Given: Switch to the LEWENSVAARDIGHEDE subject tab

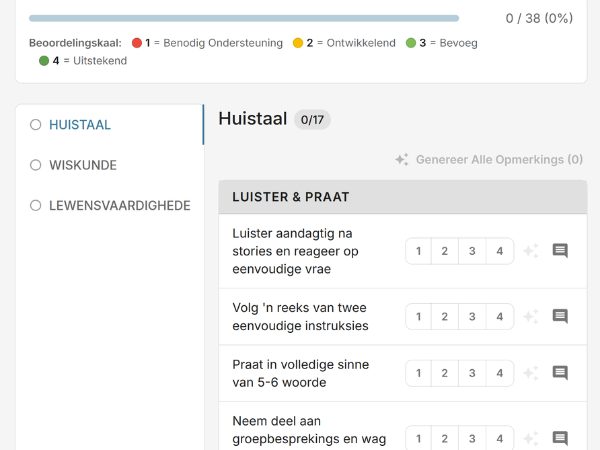Looking at the screenshot, I should (110, 205).
